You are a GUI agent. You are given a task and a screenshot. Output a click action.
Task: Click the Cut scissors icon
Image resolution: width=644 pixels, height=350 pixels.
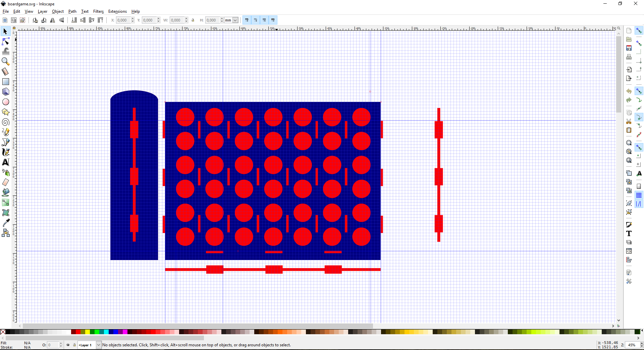click(629, 121)
